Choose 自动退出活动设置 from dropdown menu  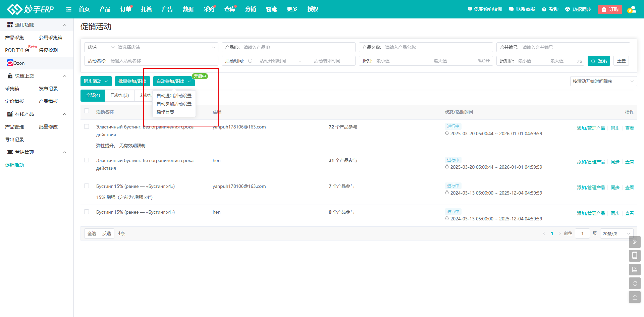click(x=174, y=96)
